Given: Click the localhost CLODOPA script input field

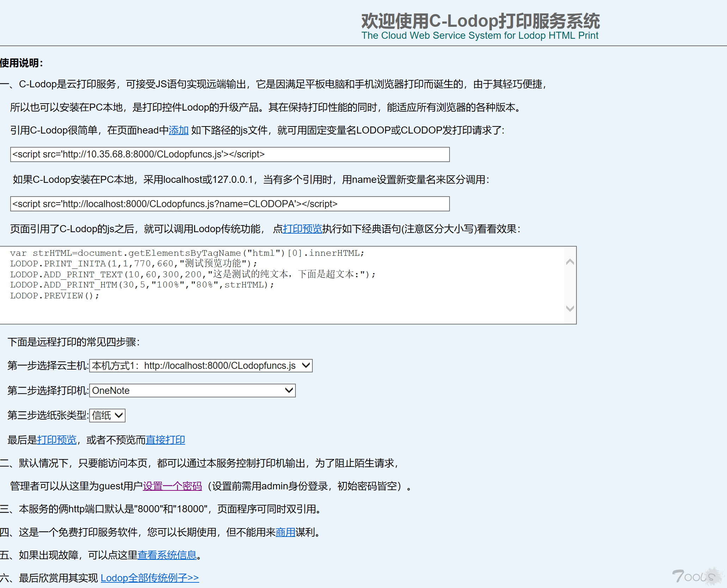Looking at the screenshot, I should click(230, 204).
